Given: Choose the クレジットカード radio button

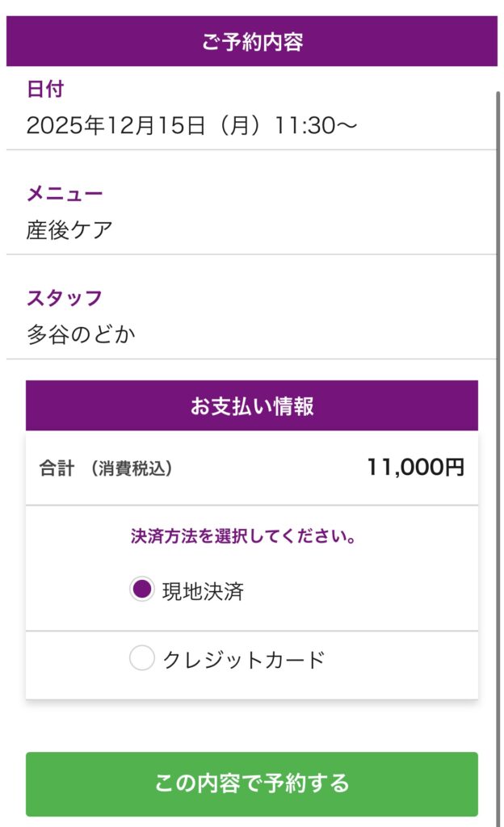Looking at the screenshot, I should pos(142,659).
